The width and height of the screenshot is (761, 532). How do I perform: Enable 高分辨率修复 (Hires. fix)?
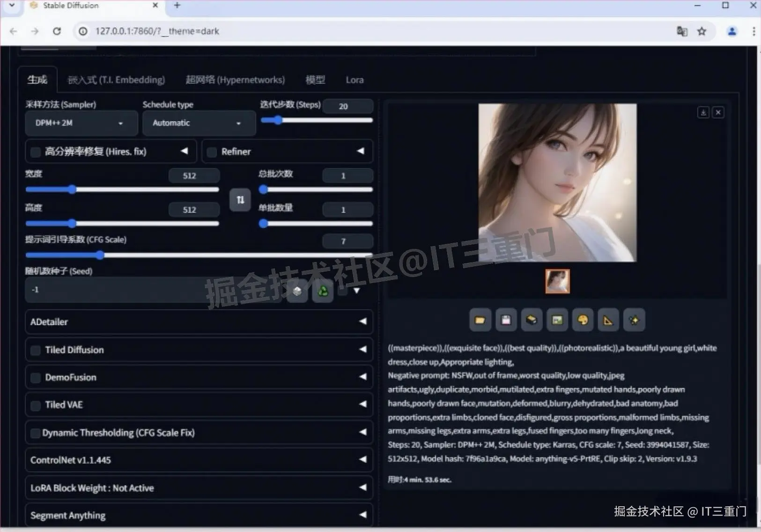pos(35,151)
